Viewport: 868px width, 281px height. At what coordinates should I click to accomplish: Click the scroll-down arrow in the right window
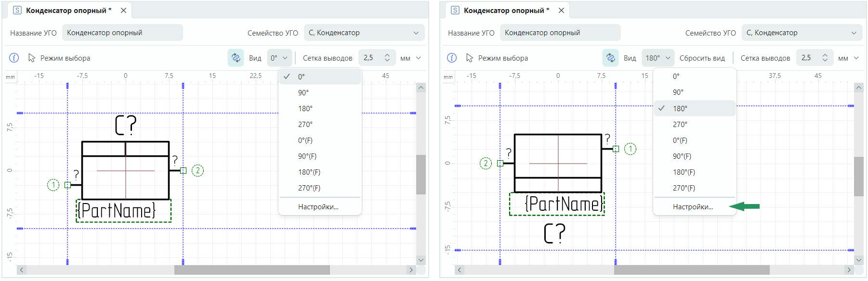(859, 260)
